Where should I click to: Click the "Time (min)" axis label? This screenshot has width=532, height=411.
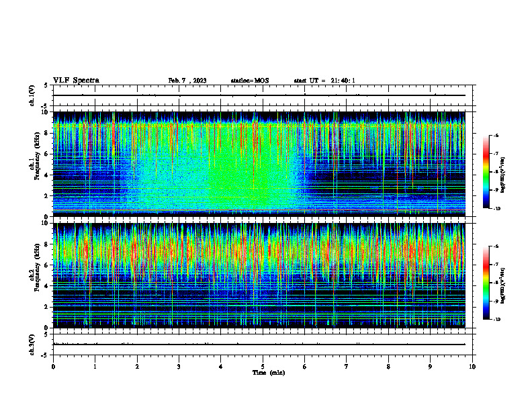coord(269,373)
